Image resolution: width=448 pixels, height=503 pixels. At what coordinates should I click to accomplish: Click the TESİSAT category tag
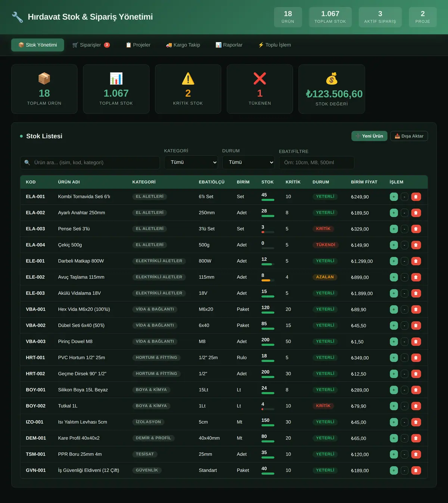point(144,454)
